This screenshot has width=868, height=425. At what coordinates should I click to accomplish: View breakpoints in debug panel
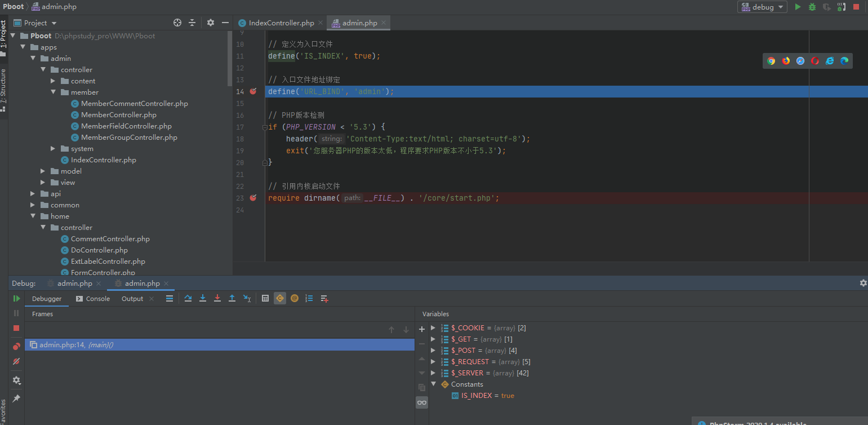coord(16,346)
